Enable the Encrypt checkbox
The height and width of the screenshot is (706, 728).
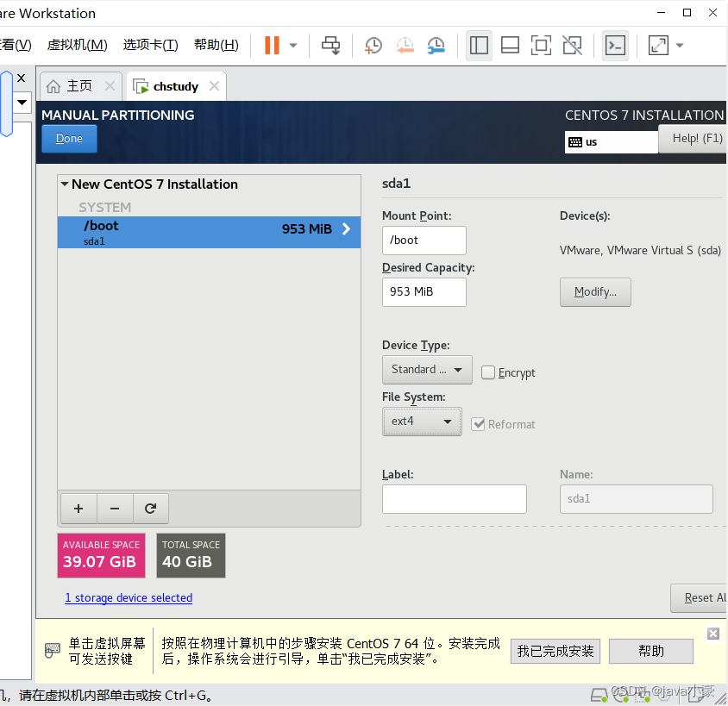pos(487,372)
